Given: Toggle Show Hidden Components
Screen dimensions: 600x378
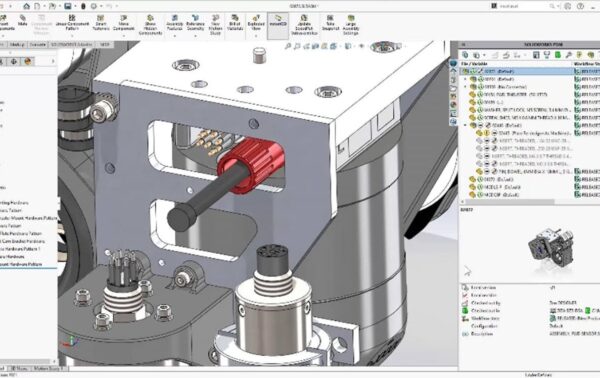Looking at the screenshot, I should coord(150,24).
